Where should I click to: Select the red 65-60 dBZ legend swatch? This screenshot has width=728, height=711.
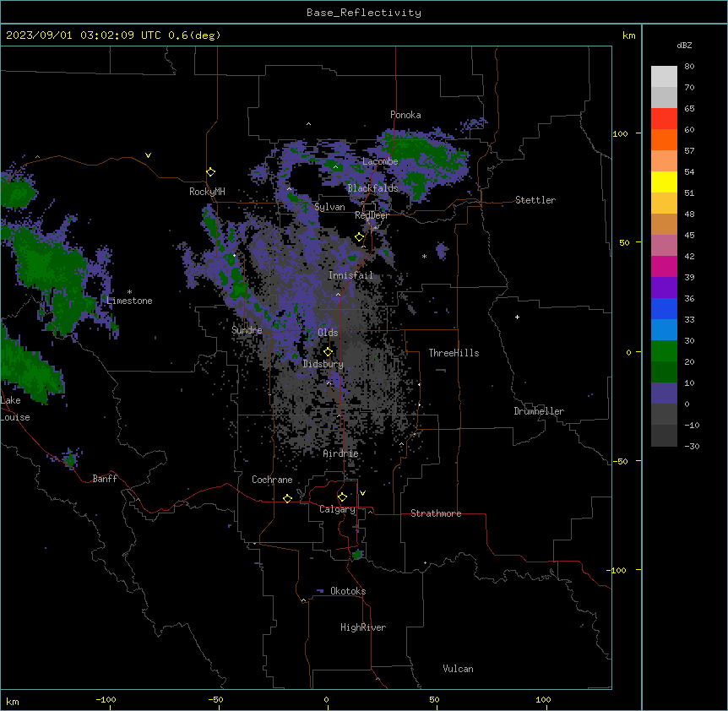pos(664,119)
